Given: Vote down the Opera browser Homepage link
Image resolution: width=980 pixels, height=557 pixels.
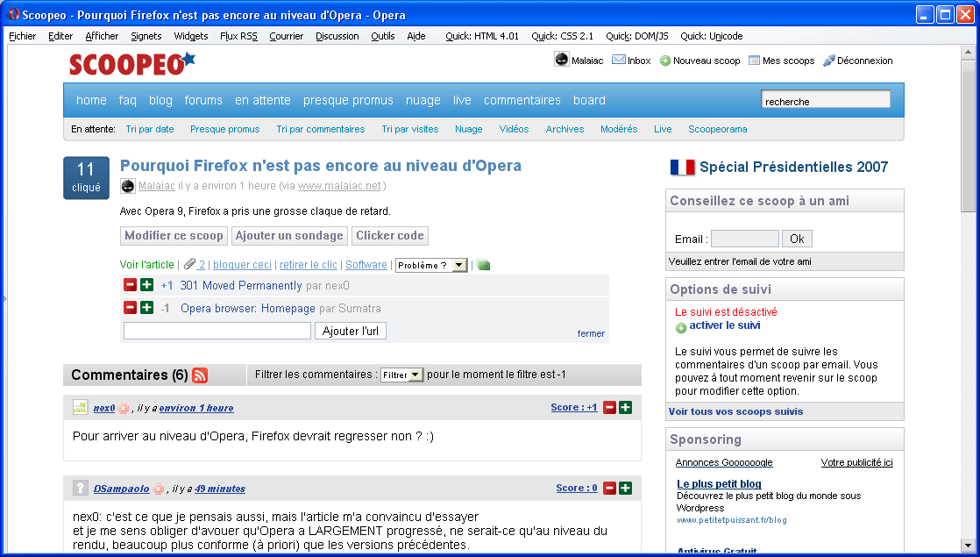Looking at the screenshot, I should coord(130,308).
